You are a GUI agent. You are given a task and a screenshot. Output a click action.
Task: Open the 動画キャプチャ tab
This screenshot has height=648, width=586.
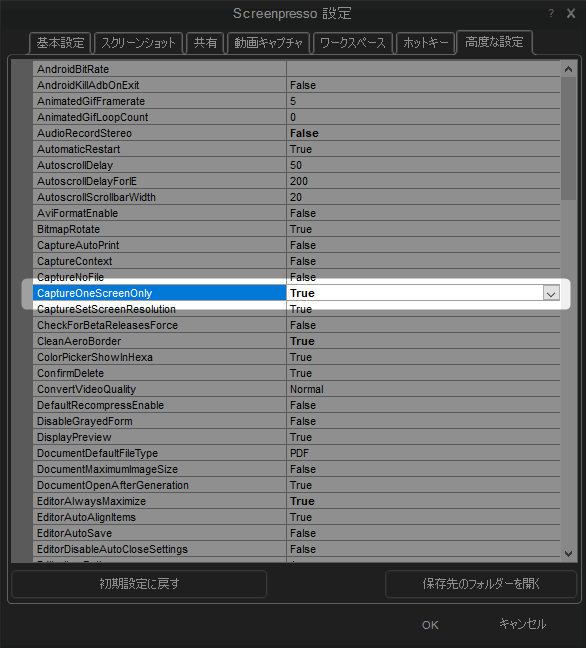268,43
